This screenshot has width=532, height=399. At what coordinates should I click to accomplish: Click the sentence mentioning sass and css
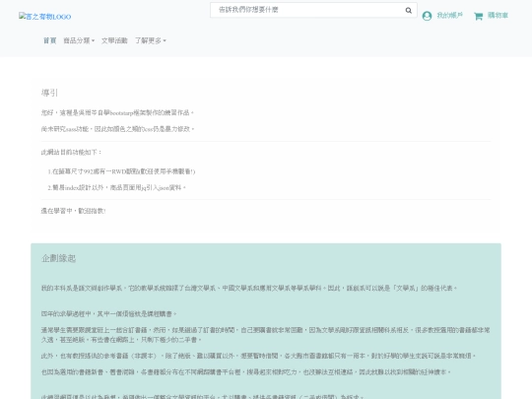(x=118, y=129)
